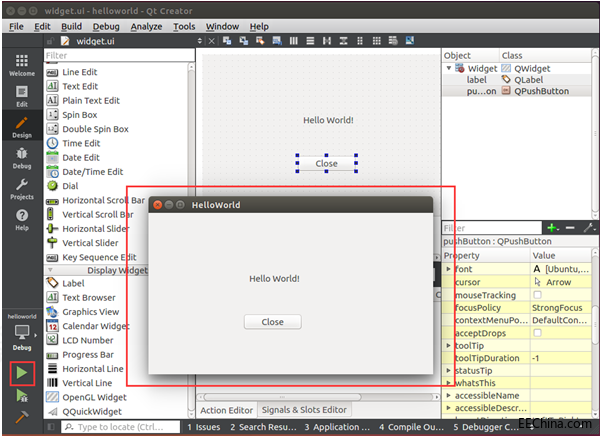The width and height of the screenshot is (600, 436).
Task: Apply Lay Out Vertically in Splitter
Action: pos(344,41)
